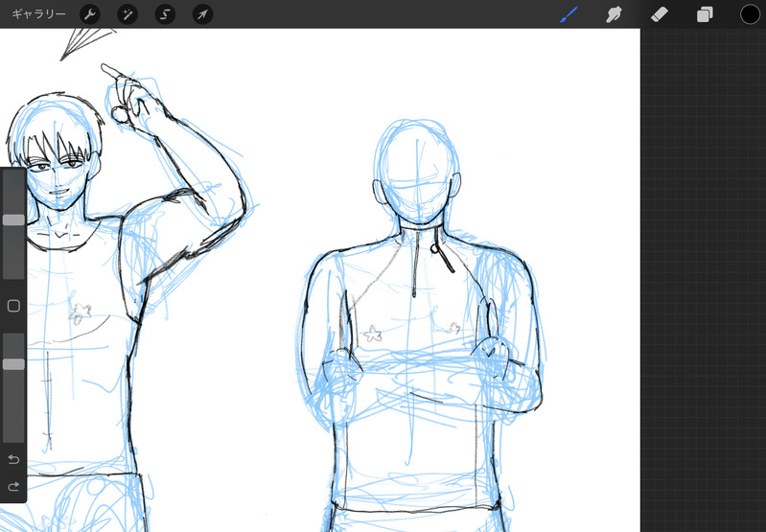Open the black color picker circle
The width and height of the screenshot is (766, 532).
click(x=750, y=14)
